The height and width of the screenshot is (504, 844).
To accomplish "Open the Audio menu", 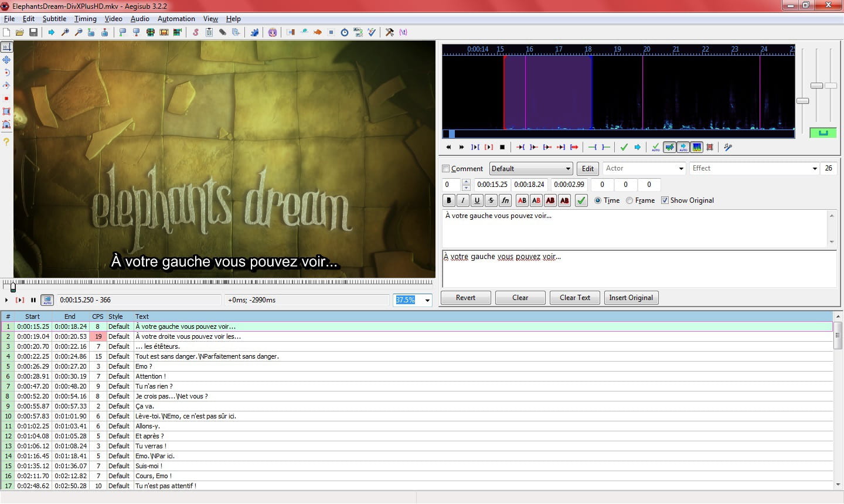I will pos(139,19).
